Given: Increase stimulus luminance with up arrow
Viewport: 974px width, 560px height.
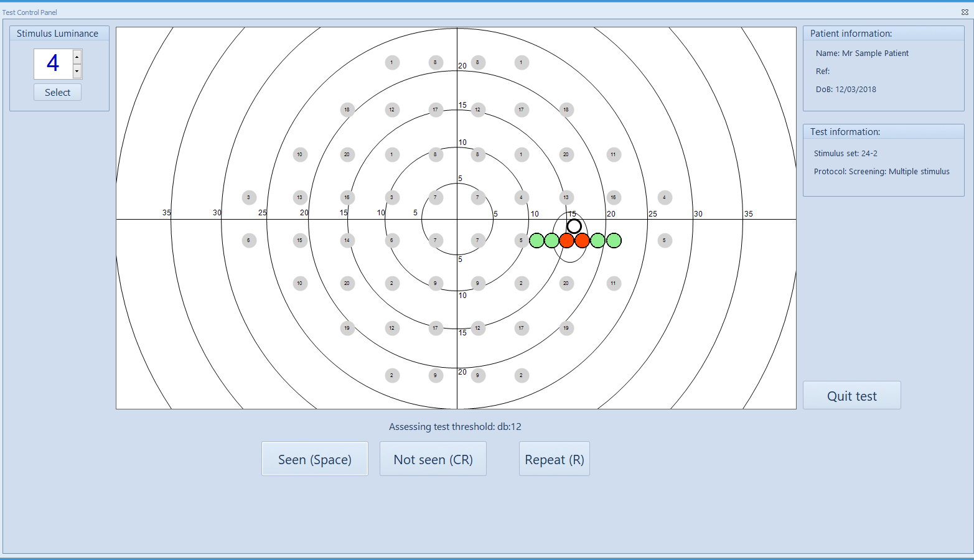Looking at the screenshot, I should [77, 57].
